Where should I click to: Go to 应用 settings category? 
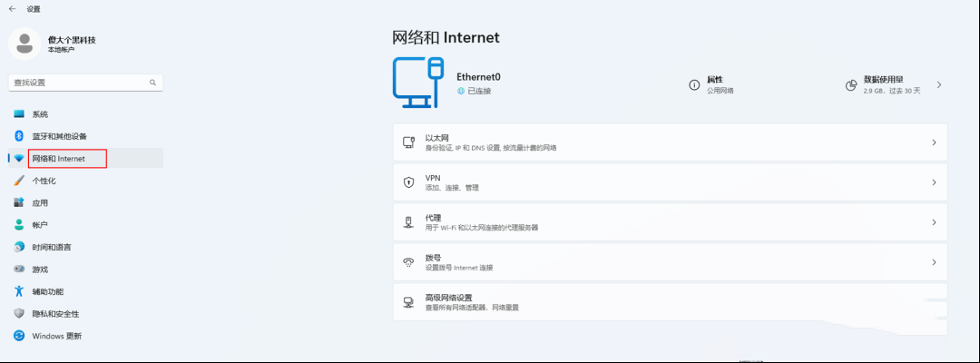coord(85,203)
